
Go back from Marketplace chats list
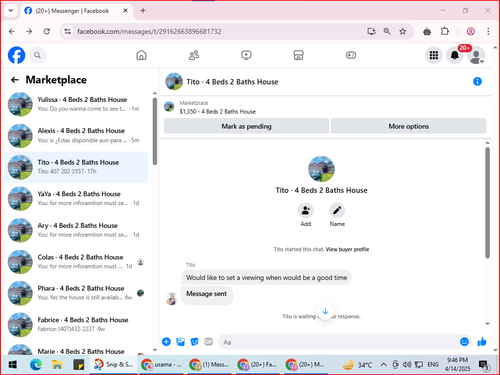click(14, 80)
